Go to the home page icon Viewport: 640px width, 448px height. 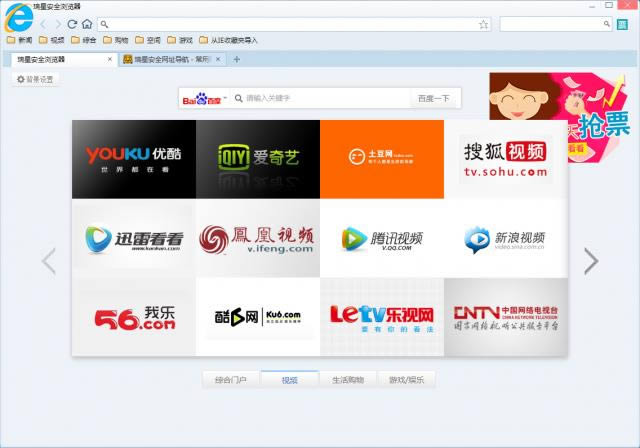tap(87, 24)
